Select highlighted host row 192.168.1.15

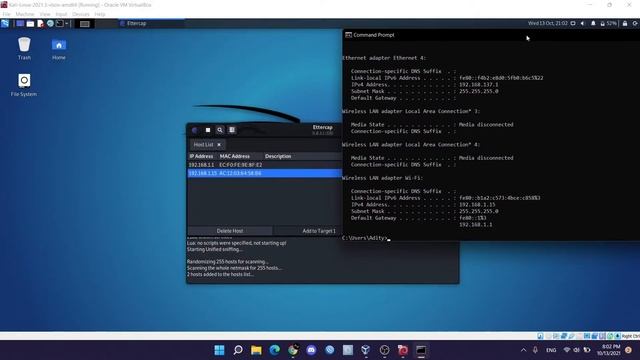point(264,173)
